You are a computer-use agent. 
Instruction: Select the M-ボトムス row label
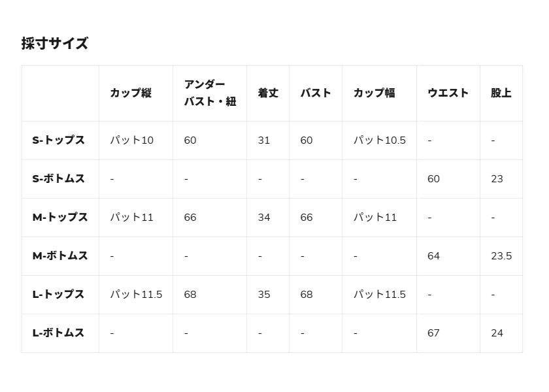click(x=60, y=256)
